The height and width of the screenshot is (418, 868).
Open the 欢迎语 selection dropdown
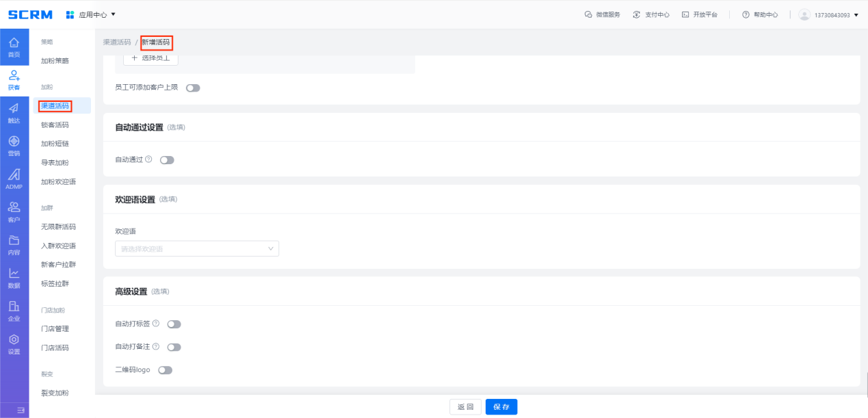tap(197, 249)
